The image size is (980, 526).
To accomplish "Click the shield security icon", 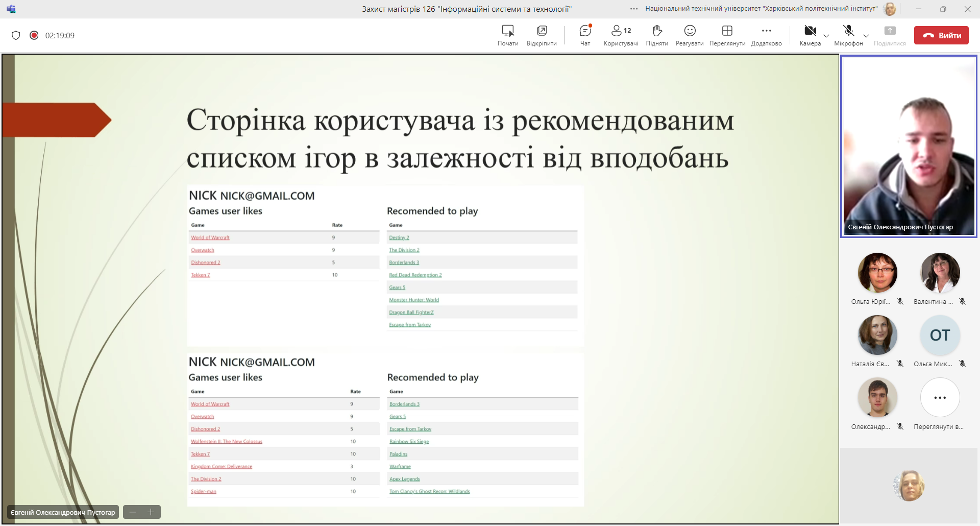I will (x=16, y=35).
